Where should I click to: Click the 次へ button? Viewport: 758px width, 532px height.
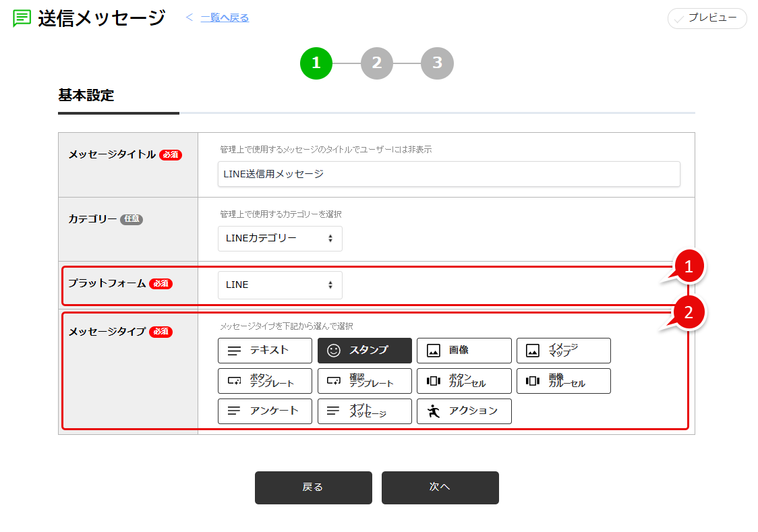pyautogui.click(x=440, y=487)
